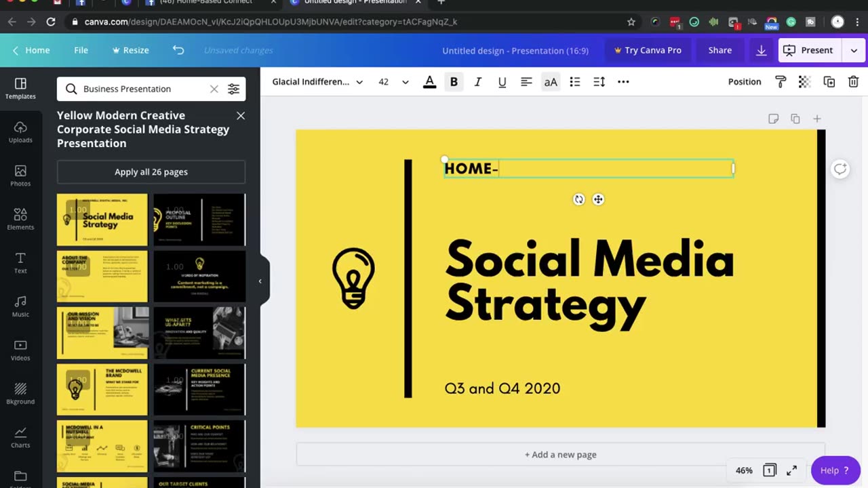Open the Templates sidebar panel
This screenshot has width=868, height=488.
point(20,89)
